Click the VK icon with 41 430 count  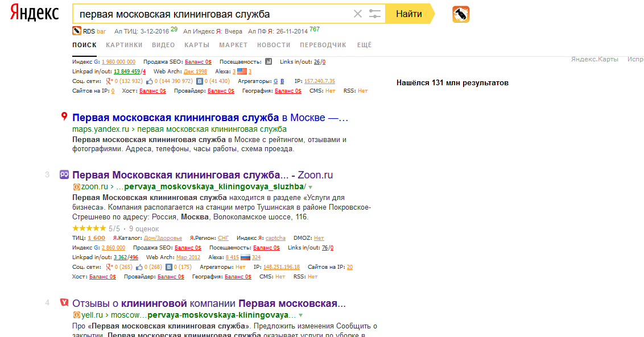[x=199, y=81]
